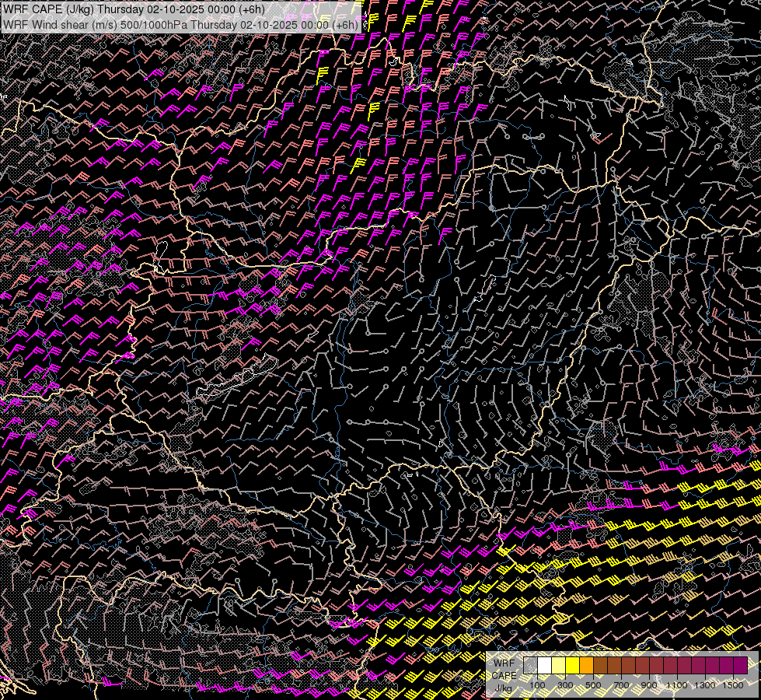Click the WRF CAPE (J/kg) header line

(134, 9)
